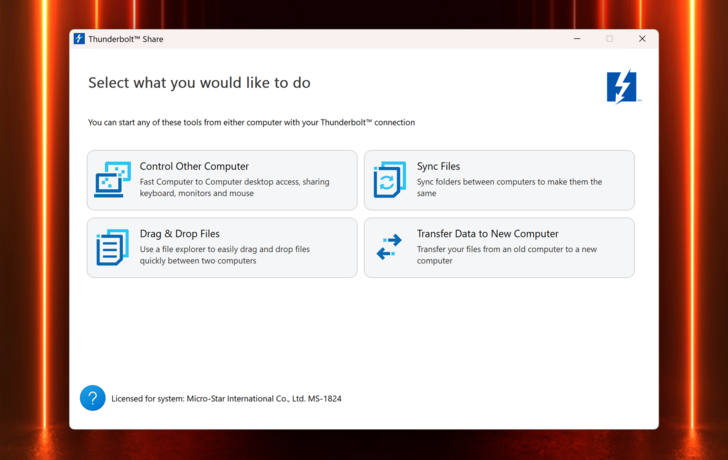Open help via the blue question mark icon
The image size is (728, 460).
(x=92, y=398)
